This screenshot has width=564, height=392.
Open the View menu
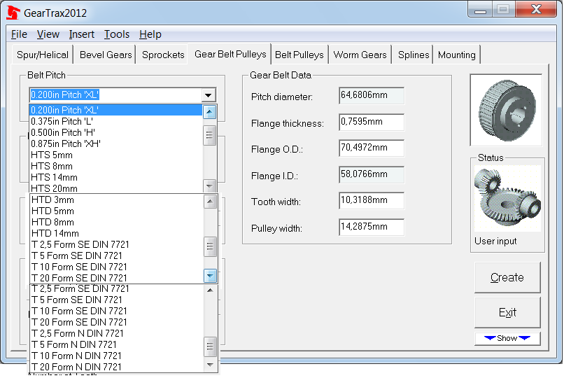(48, 34)
